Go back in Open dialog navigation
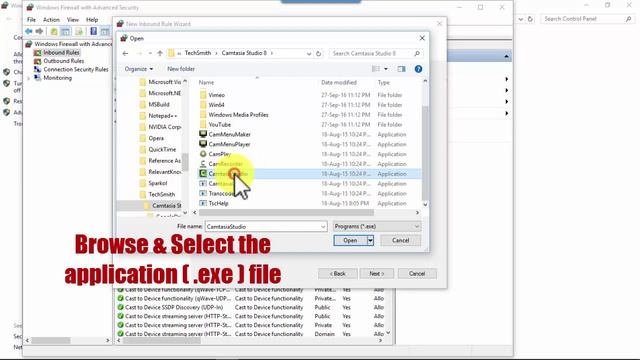640x360 pixels. pyautogui.click(x=125, y=53)
